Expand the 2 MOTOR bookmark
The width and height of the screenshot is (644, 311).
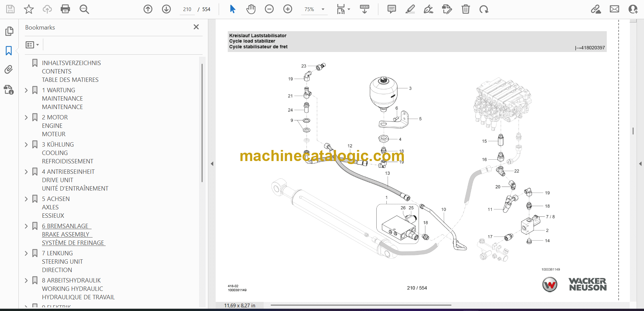pyautogui.click(x=26, y=117)
